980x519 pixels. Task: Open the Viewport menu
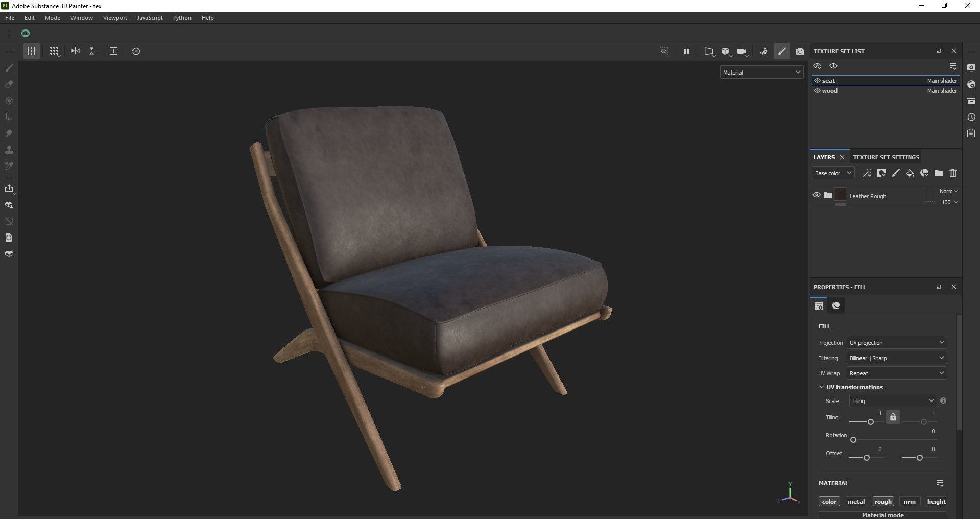115,18
